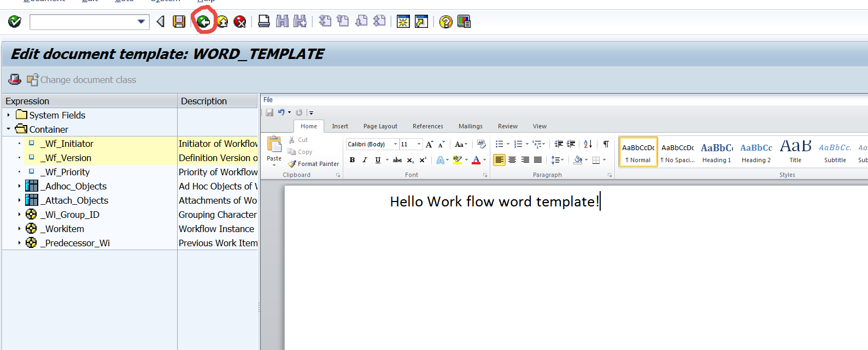Click the Customize Local Layout icon
This screenshot has height=350, width=868.
click(464, 22)
